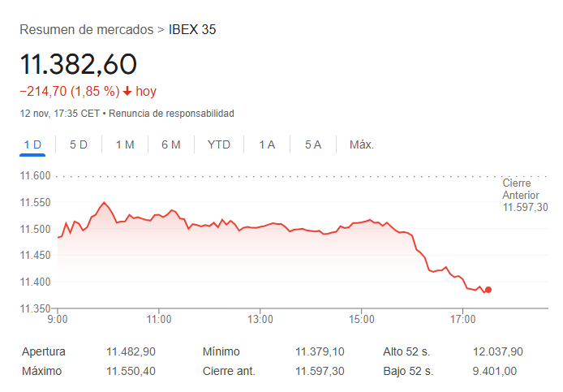Click the Mínimo value 11.379,10
The width and height of the screenshot is (563, 392).
(x=320, y=352)
